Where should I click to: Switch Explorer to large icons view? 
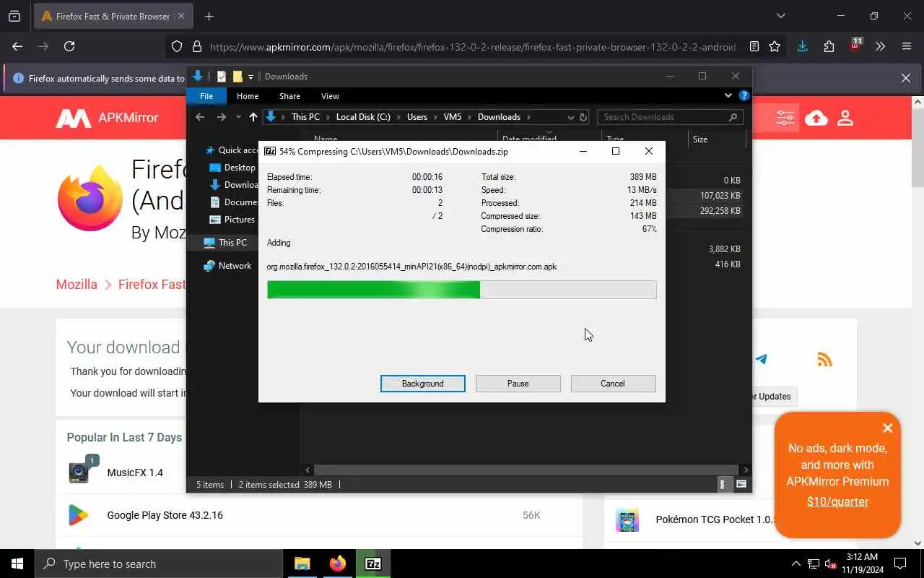[x=741, y=485]
